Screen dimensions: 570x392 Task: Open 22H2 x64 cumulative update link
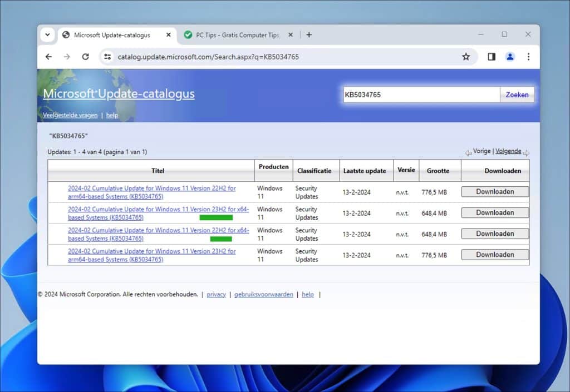159,235
